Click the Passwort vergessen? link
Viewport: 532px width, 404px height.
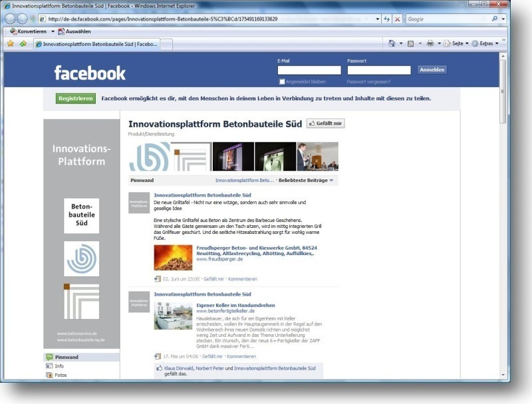[x=368, y=82]
